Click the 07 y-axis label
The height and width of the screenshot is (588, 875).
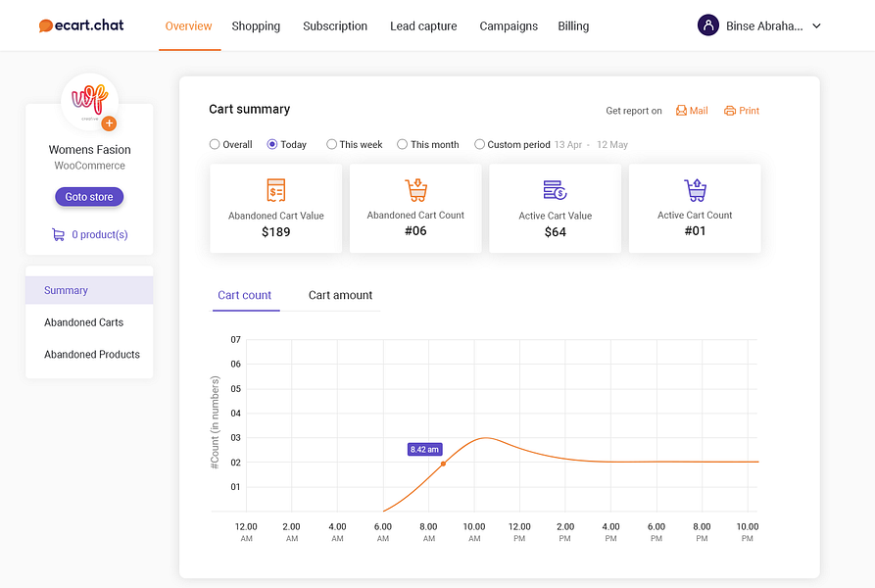coord(236,340)
